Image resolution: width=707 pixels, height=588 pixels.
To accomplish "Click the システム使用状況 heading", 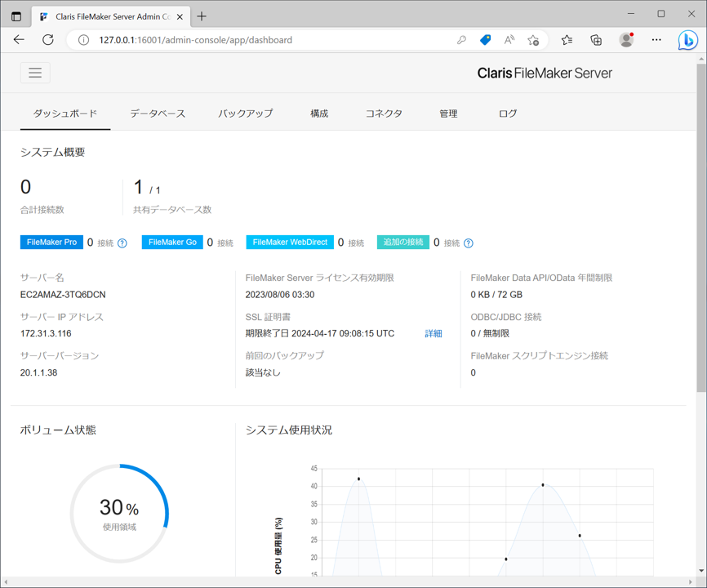I will point(288,430).
